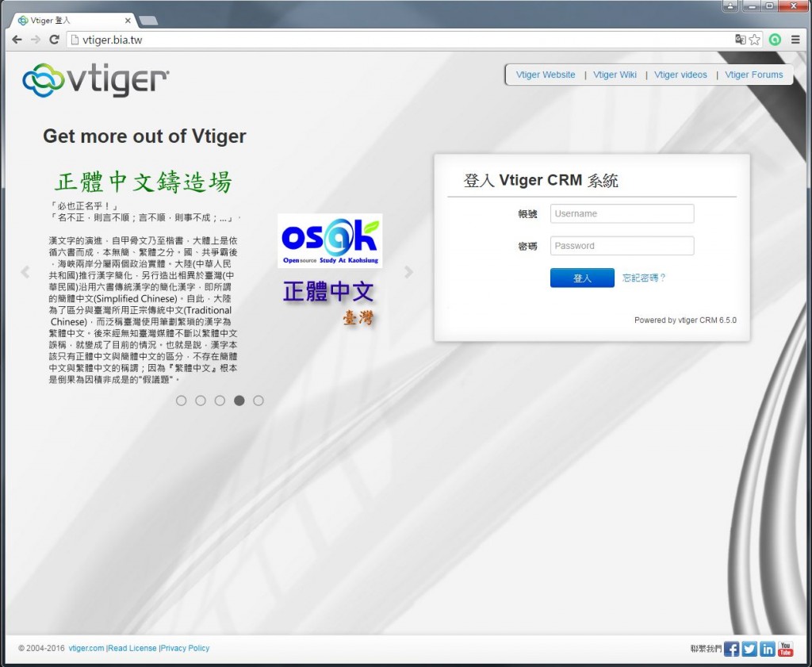Click the browser forward arrow
Viewport: 812px width, 667px height.
coord(35,40)
